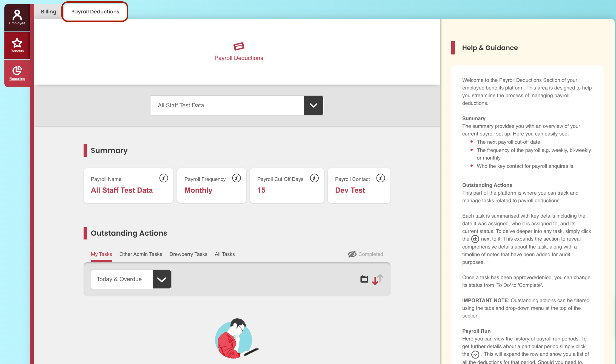The image size is (616, 364).
Task: Toggle the task sort order arrows
Action: 378,279
